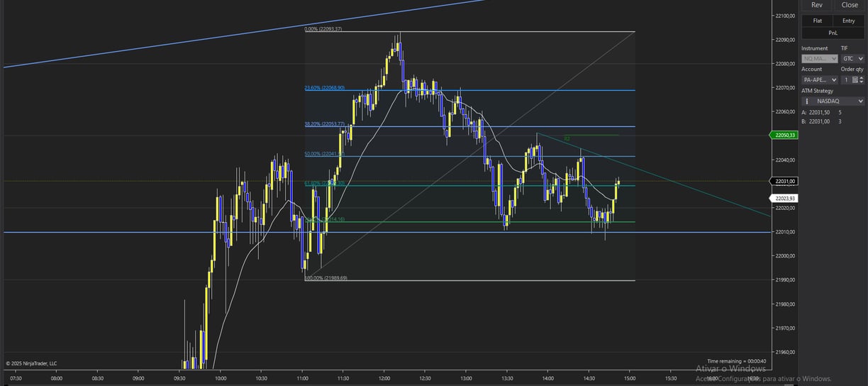The width and height of the screenshot is (868, 386).
Task: Click the ATM Strategy info icon
Action: (807, 101)
